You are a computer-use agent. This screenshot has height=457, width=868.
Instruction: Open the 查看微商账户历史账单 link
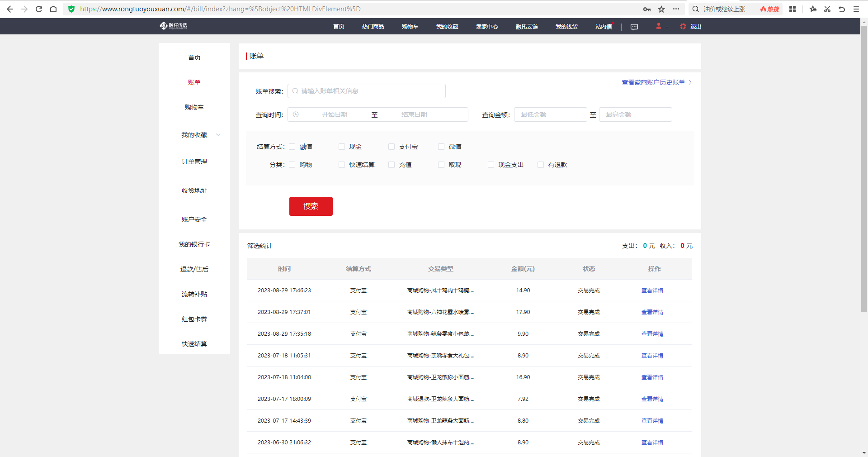(x=656, y=82)
